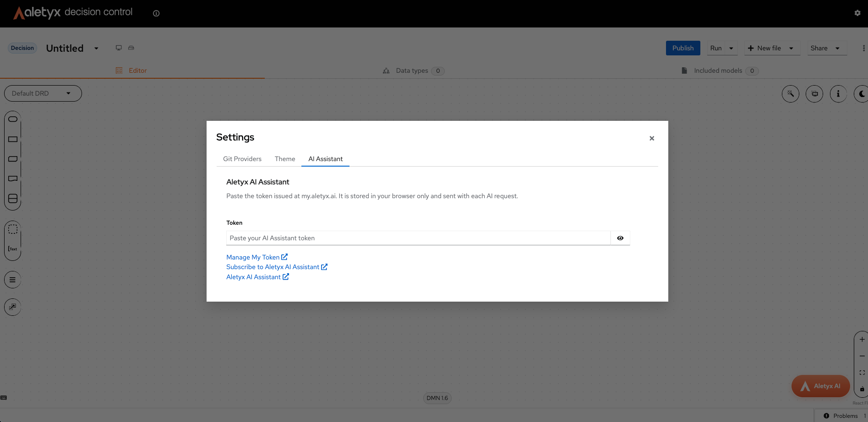Viewport: 868px width, 422px height.
Task: Click the Run button
Action: click(716, 48)
